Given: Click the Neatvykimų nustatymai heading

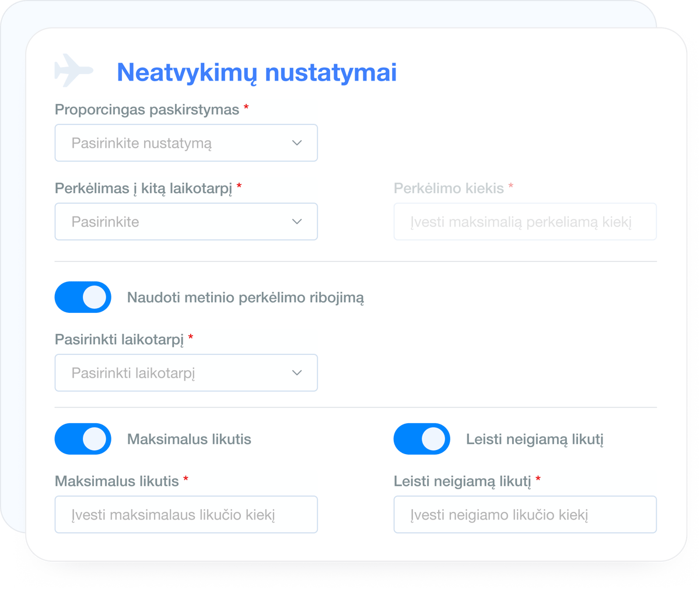Looking at the screenshot, I should click(x=256, y=72).
